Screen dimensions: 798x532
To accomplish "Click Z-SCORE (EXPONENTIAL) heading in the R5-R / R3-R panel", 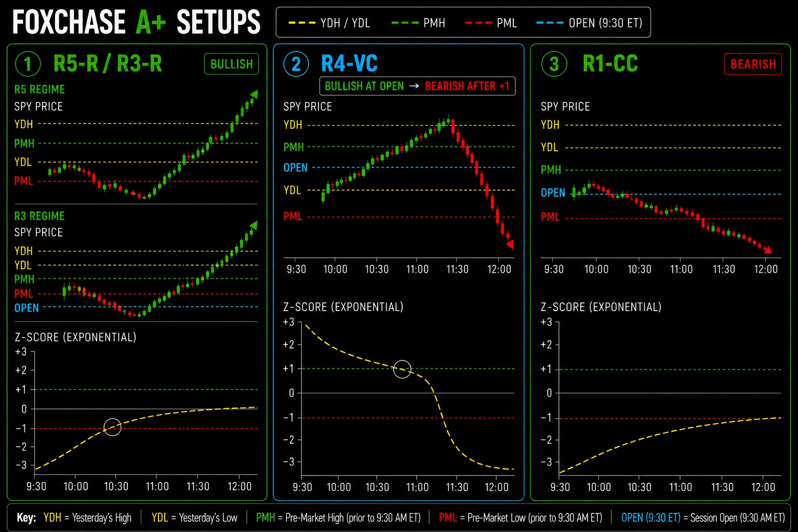I will [x=76, y=337].
